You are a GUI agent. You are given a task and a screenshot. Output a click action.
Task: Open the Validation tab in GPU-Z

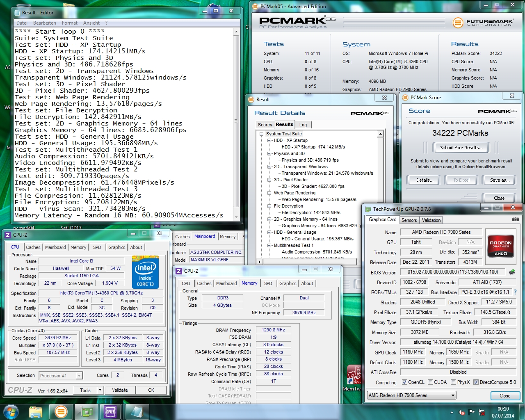pos(431,220)
